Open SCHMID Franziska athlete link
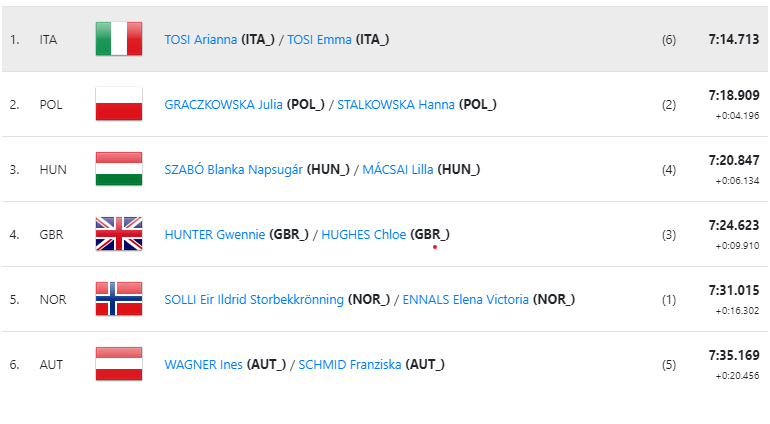This screenshot has height=424, width=770. pyautogui.click(x=350, y=365)
